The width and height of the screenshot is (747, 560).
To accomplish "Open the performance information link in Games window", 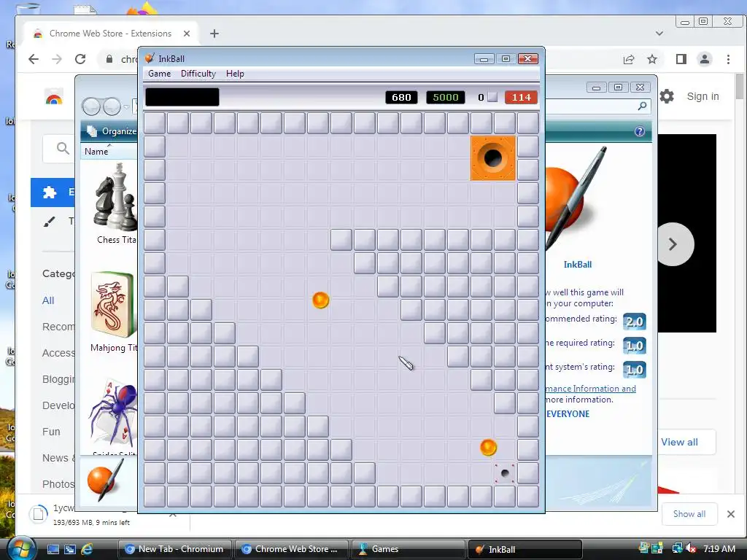I will pos(591,389).
